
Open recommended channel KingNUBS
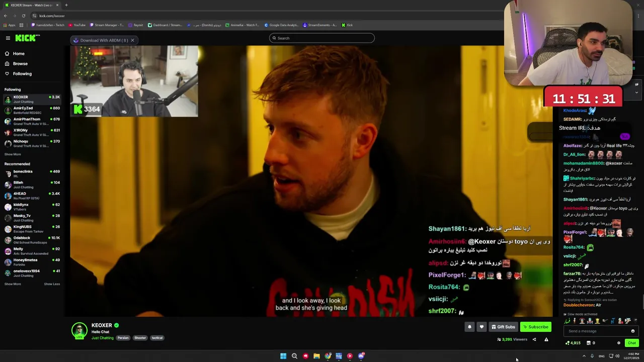point(32,229)
